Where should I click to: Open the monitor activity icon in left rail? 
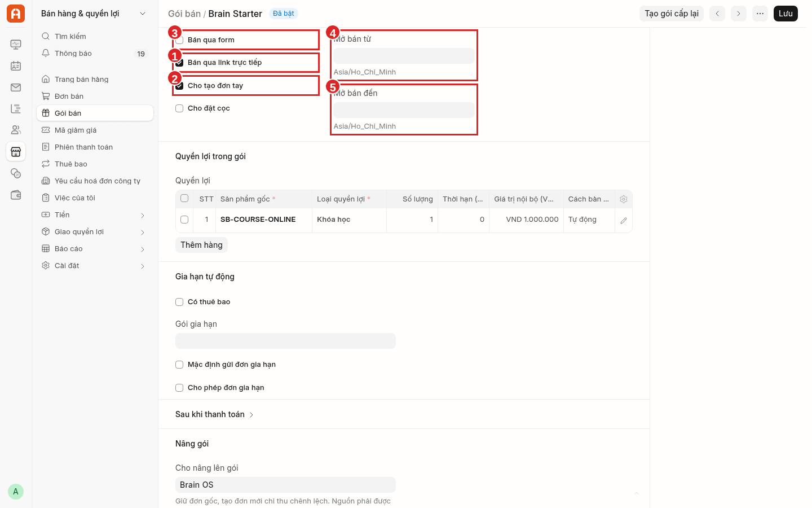[x=16, y=45]
